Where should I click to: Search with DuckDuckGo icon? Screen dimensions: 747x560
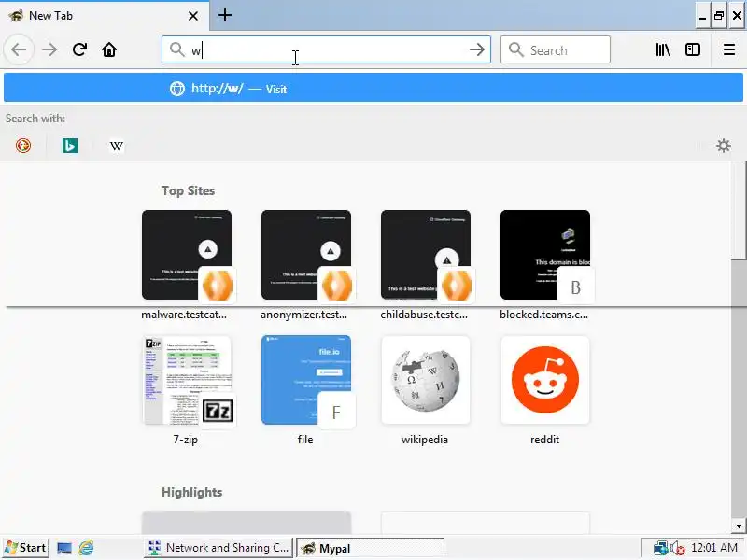point(23,146)
